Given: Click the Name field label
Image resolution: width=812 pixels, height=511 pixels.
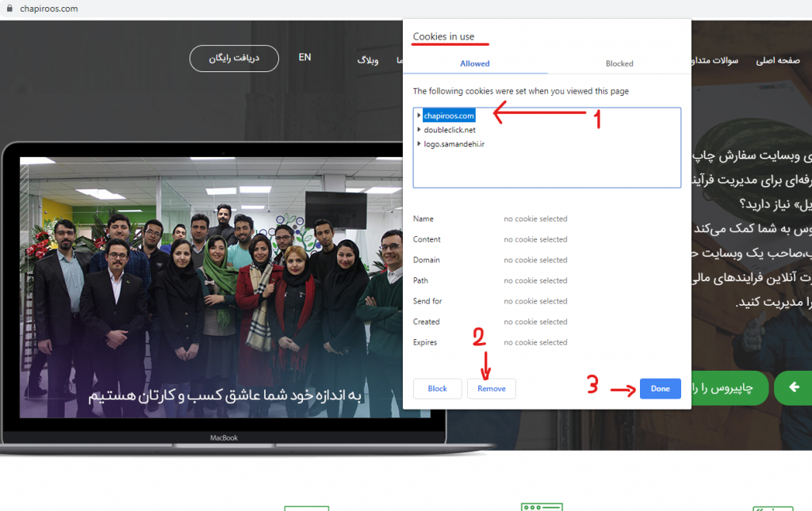Looking at the screenshot, I should [423, 219].
